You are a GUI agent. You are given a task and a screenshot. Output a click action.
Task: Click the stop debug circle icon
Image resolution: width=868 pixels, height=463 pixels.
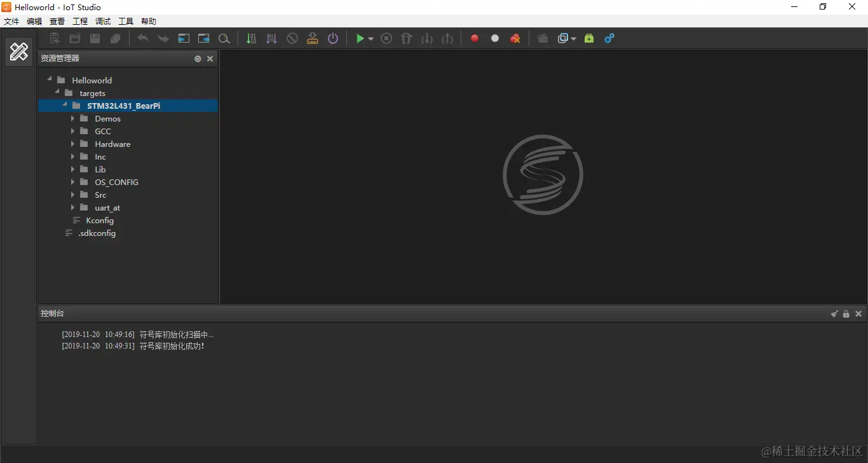point(386,38)
